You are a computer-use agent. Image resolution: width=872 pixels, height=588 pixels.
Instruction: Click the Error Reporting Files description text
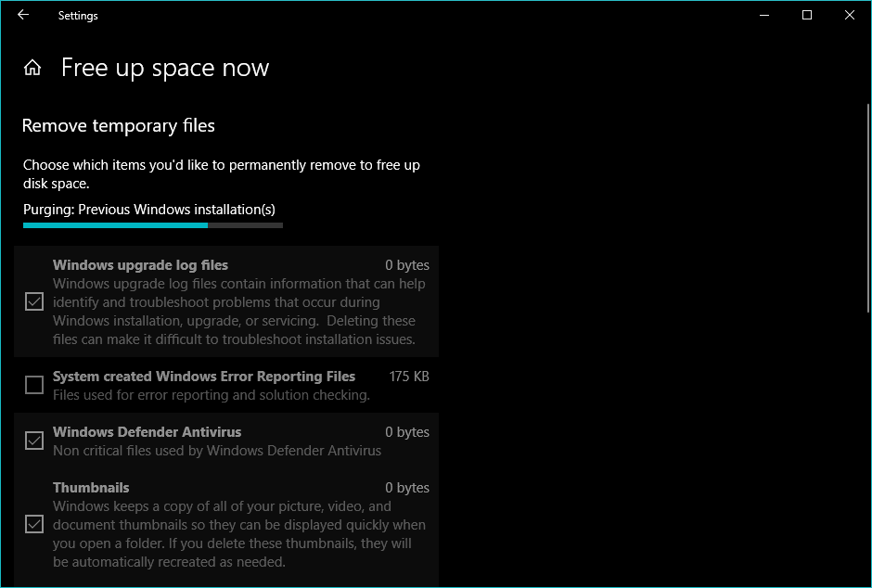(212, 395)
